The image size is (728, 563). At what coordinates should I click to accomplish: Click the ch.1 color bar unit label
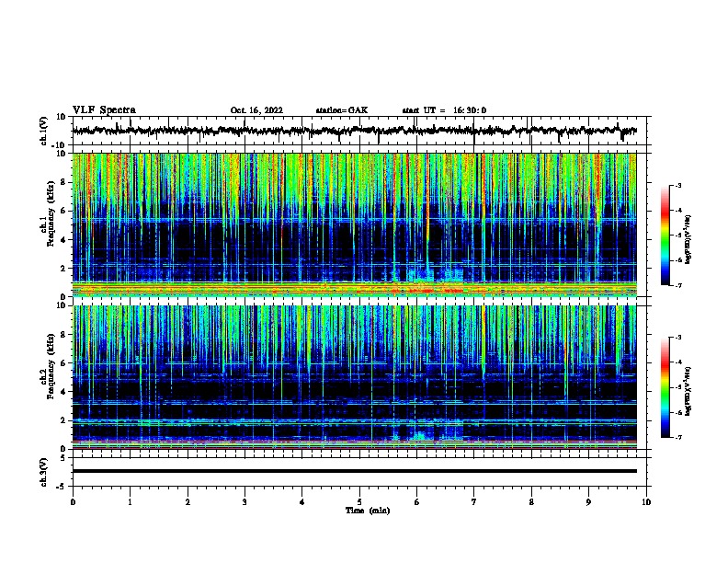pyautogui.click(x=688, y=240)
